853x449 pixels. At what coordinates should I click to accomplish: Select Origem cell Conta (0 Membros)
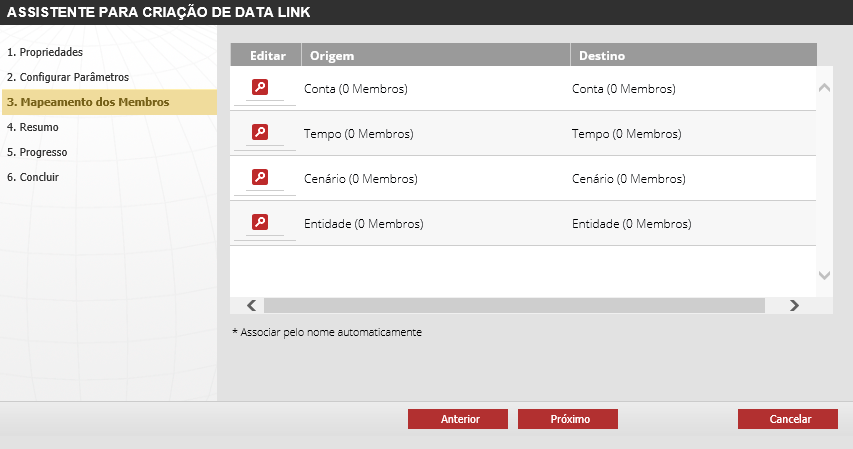point(356,89)
